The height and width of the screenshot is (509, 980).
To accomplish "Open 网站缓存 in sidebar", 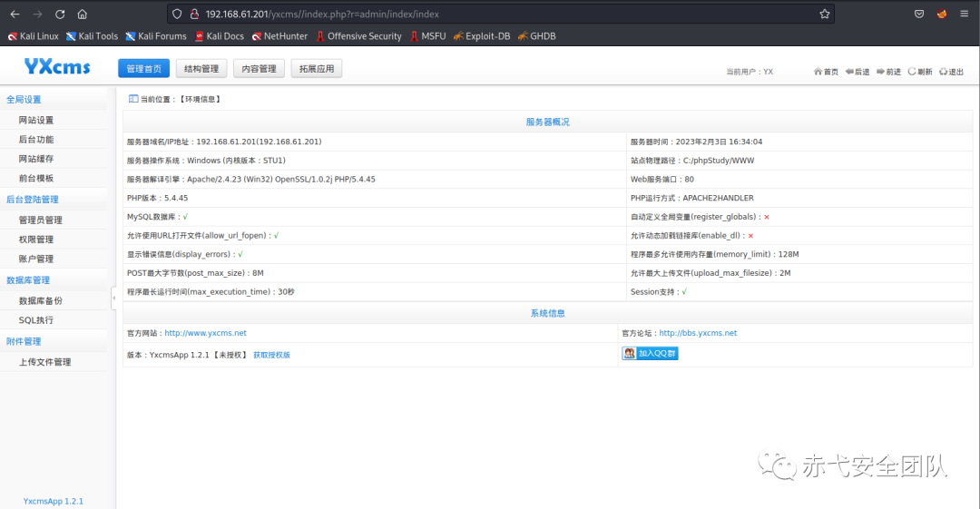I will click(36, 159).
